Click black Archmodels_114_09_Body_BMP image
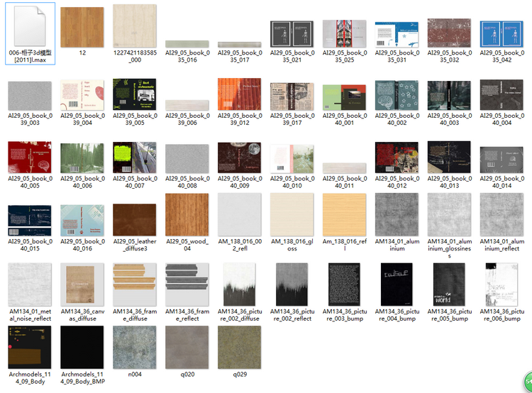The width and height of the screenshot is (532, 393). [x=82, y=347]
